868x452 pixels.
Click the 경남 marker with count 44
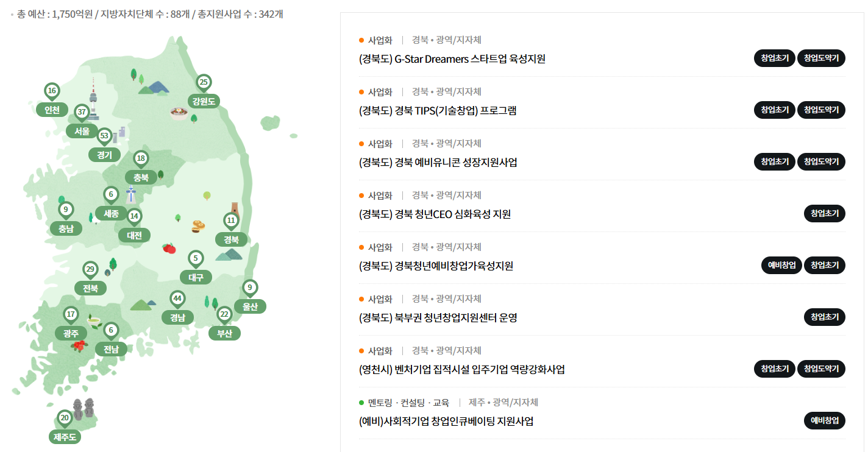pyautogui.click(x=176, y=298)
